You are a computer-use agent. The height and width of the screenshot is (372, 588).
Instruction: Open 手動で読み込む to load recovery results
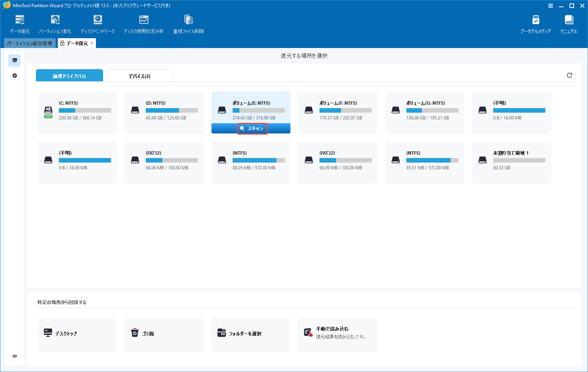click(337, 335)
